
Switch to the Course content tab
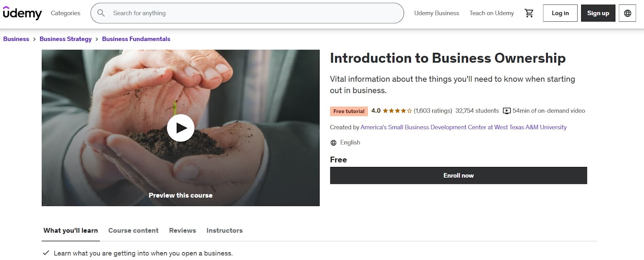pyautogui.click(x=133, y=231)
